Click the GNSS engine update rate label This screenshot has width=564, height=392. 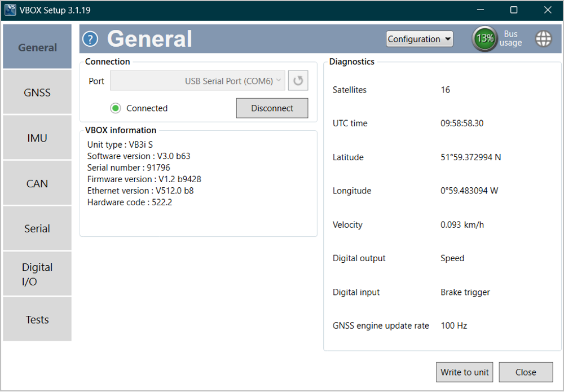[381, 326]
